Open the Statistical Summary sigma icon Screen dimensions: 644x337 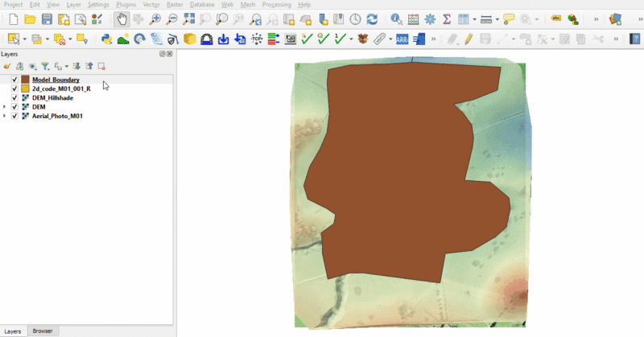click(x=447, y=18)
